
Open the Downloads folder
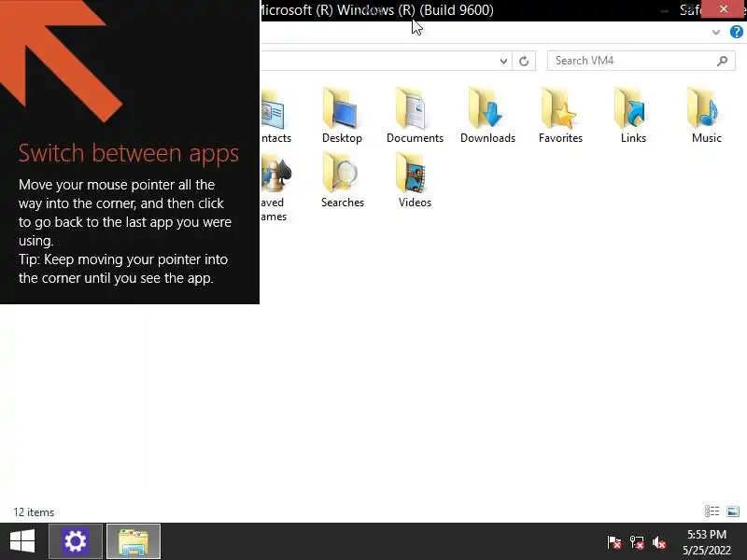[487, 116]
